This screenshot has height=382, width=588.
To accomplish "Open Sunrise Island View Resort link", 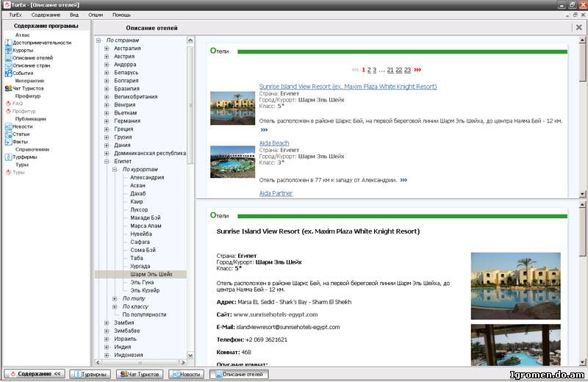I will tap(348, 87).
